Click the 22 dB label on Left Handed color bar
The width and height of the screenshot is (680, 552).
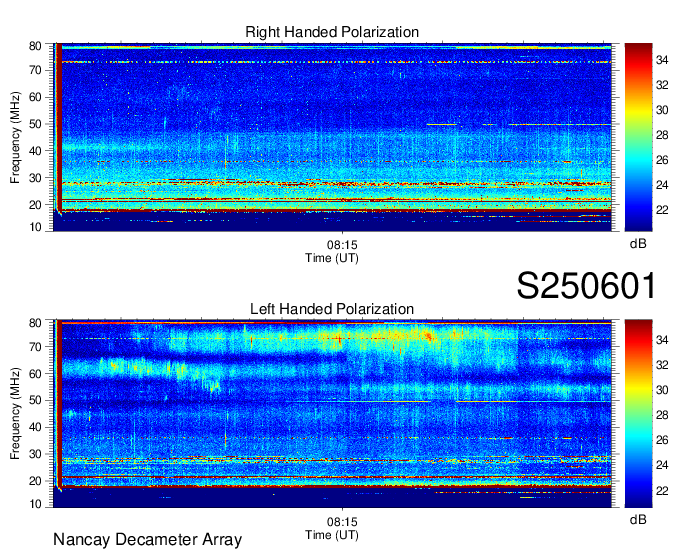(662, 490)
